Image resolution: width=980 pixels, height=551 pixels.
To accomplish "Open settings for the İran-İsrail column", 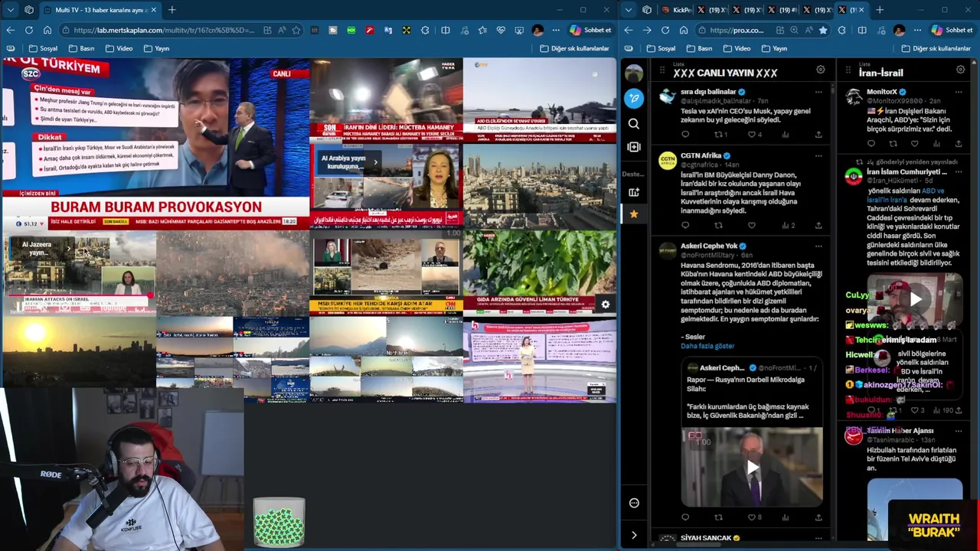I will pos(960,70).
